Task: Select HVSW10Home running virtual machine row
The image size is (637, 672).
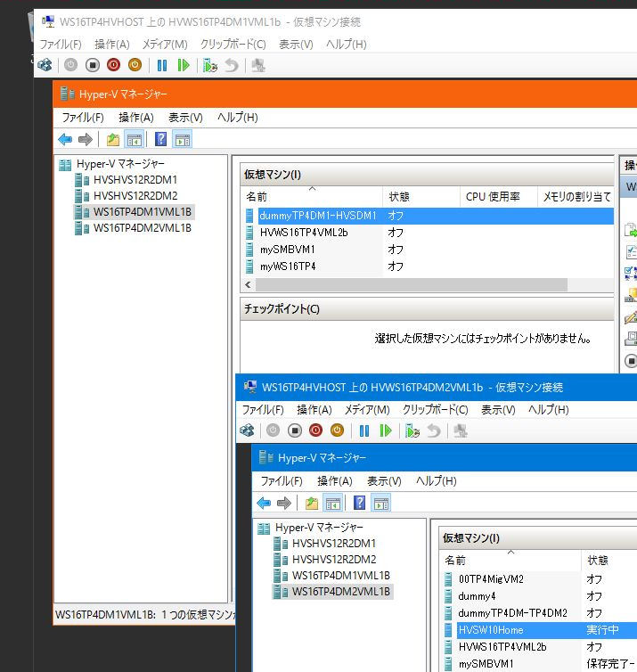Action: click(x=540, y=630)
